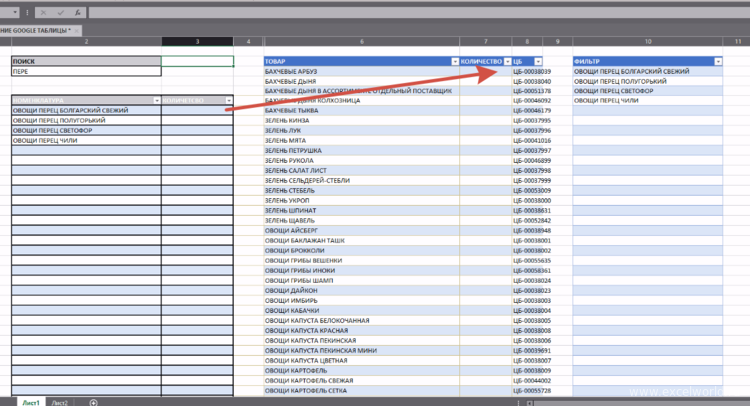Select the ОВОЩИ БАКЛАЖАН ТАШК cell
This screenshot has height=406, width=750.
pos(362,241)
